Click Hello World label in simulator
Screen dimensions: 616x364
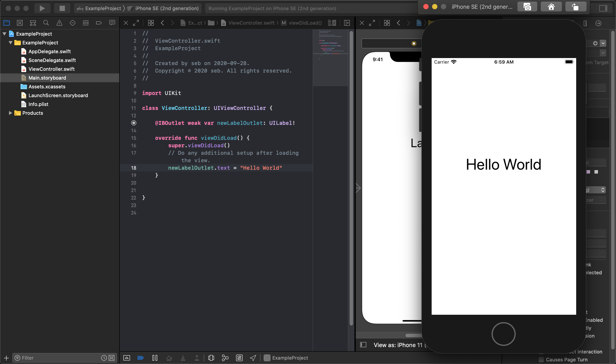click(503, 164)
